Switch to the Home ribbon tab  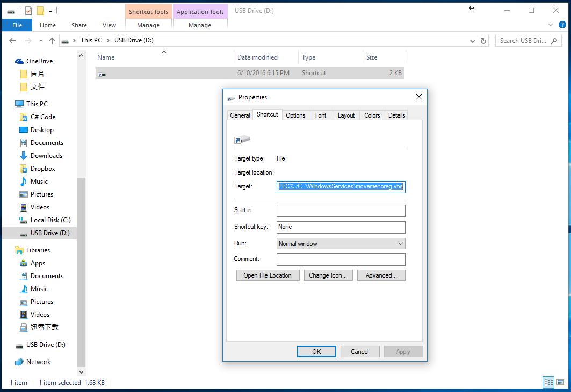click(48, 25)
